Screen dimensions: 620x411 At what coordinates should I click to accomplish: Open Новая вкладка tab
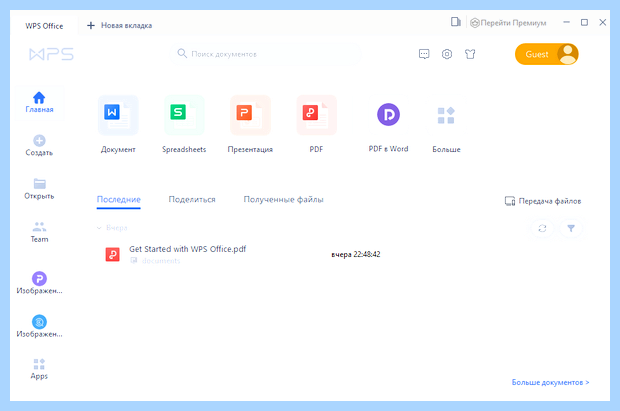[119, 25]
